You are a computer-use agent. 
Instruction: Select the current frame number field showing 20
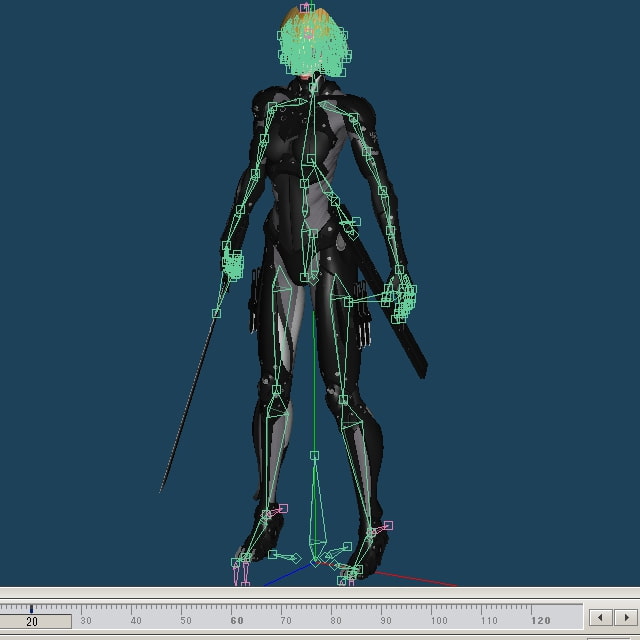36,621
